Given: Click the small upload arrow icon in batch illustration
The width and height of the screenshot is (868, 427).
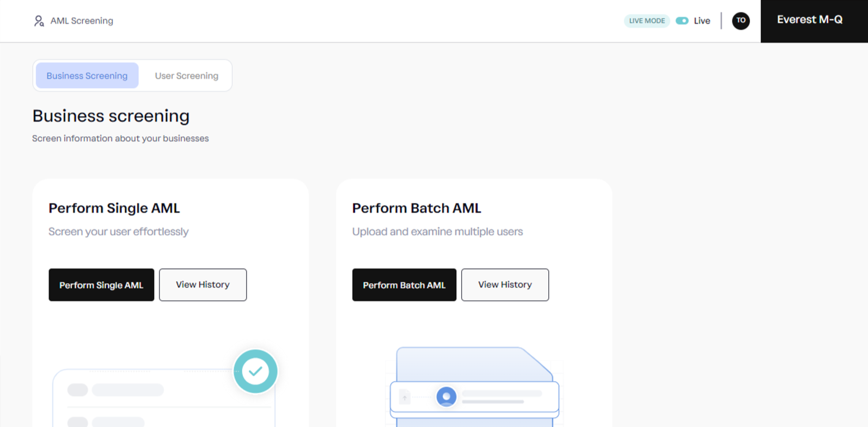Looking at the screenshot, I should tap(405, 398).
